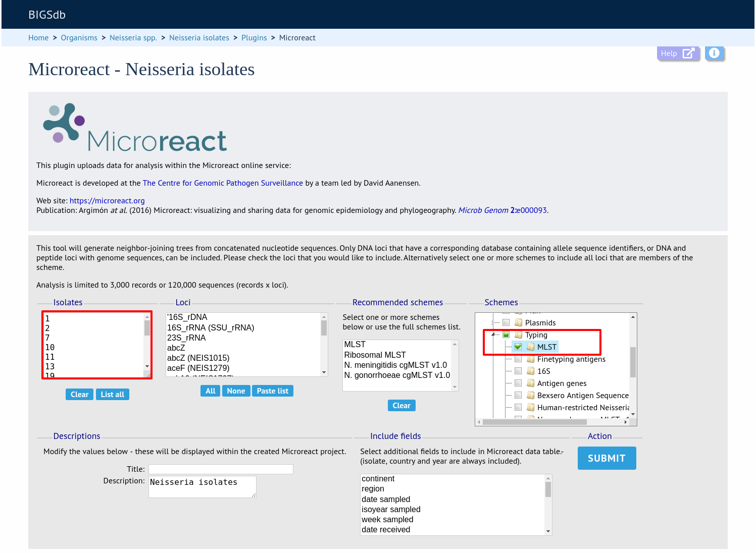The width and height of the screenshot is (756, 553).
Task: Click the None loci button
Action: point(236,391)
